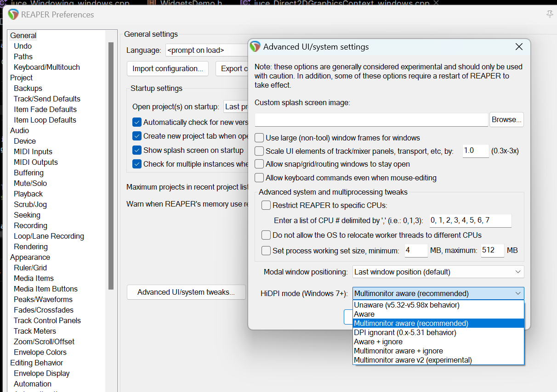Click the Export configuration button
This screenshot has width=557, height=392.
coord(232,68)
